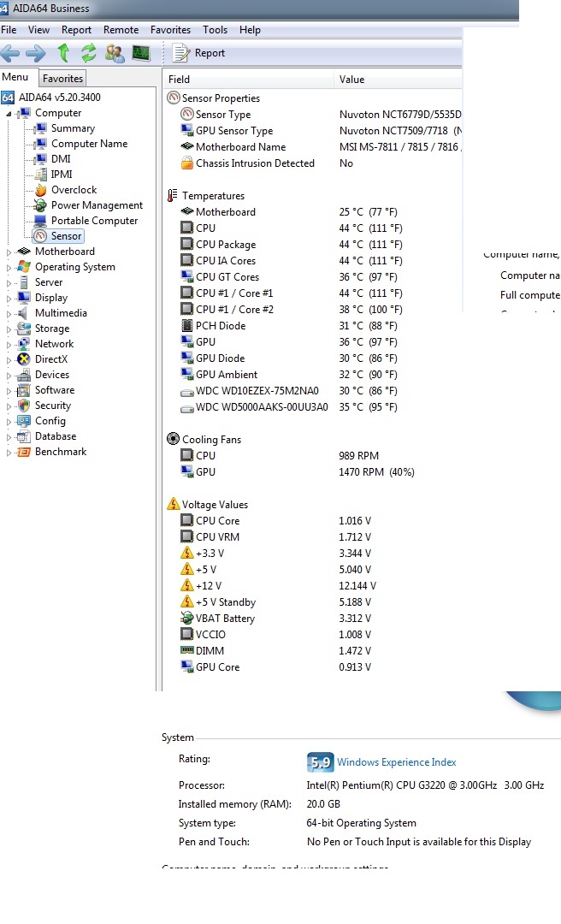Open the View menu
561x924 pixels.
coord(38,29)
